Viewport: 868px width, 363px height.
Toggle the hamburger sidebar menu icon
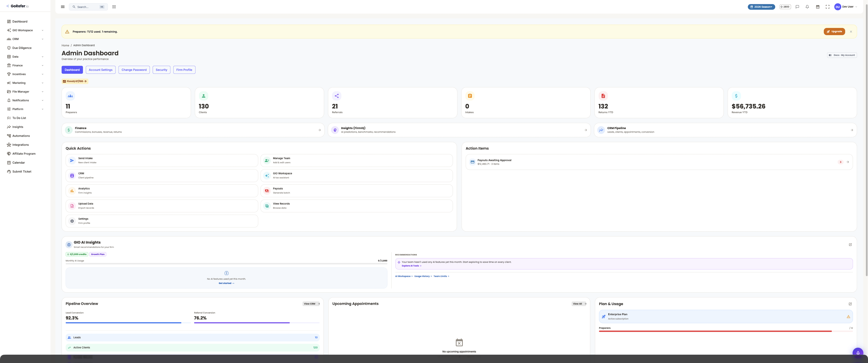[x=63, y=7]
